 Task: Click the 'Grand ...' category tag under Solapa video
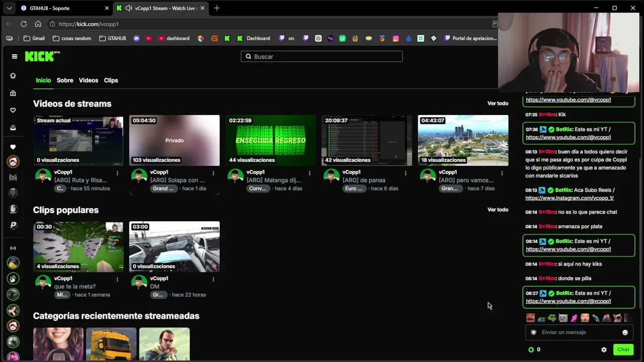click(x=163, y=189)
